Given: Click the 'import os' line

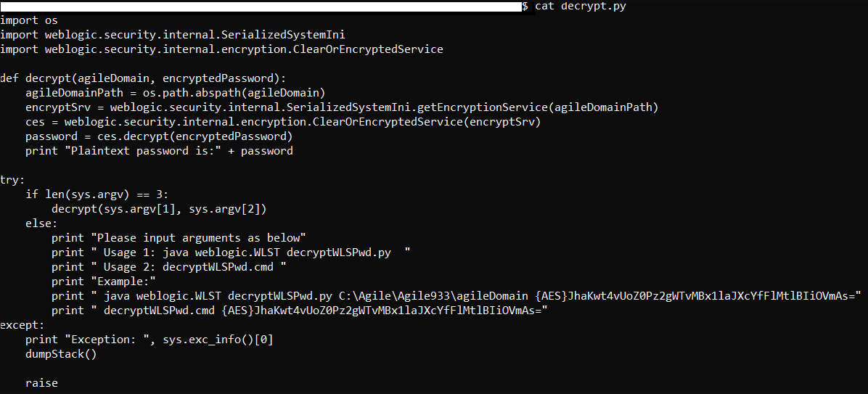Looking at the screenshot, I should click(x=29, y=21).
